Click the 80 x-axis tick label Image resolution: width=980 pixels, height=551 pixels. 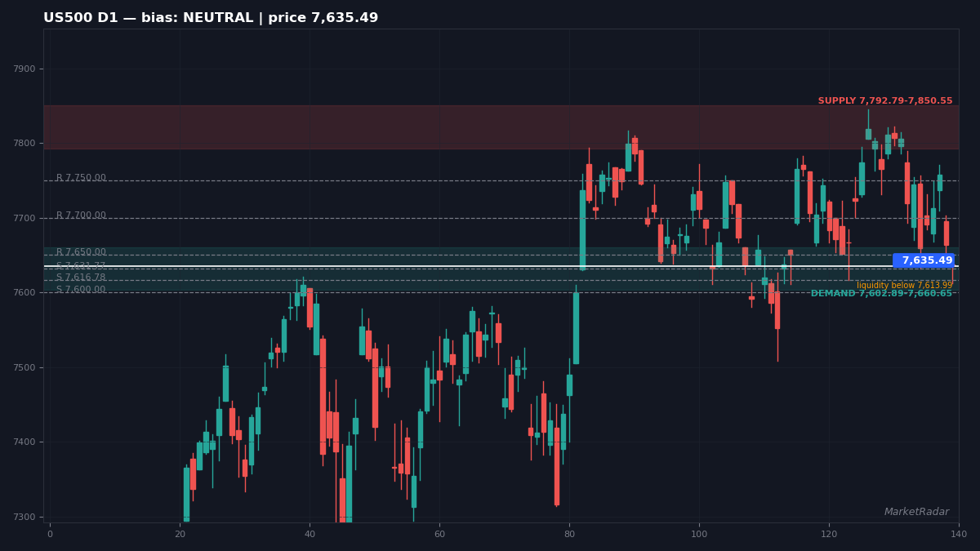[569, 535]
